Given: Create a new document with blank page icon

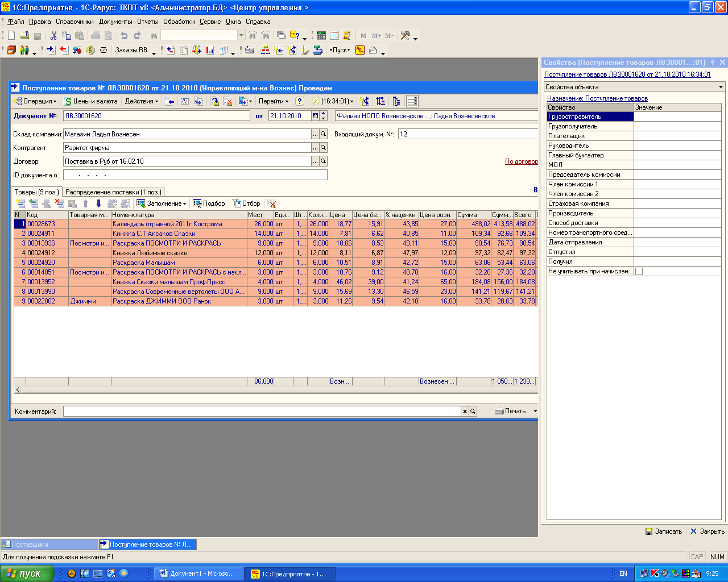Looking at the screenshot, I should (11, 35).
